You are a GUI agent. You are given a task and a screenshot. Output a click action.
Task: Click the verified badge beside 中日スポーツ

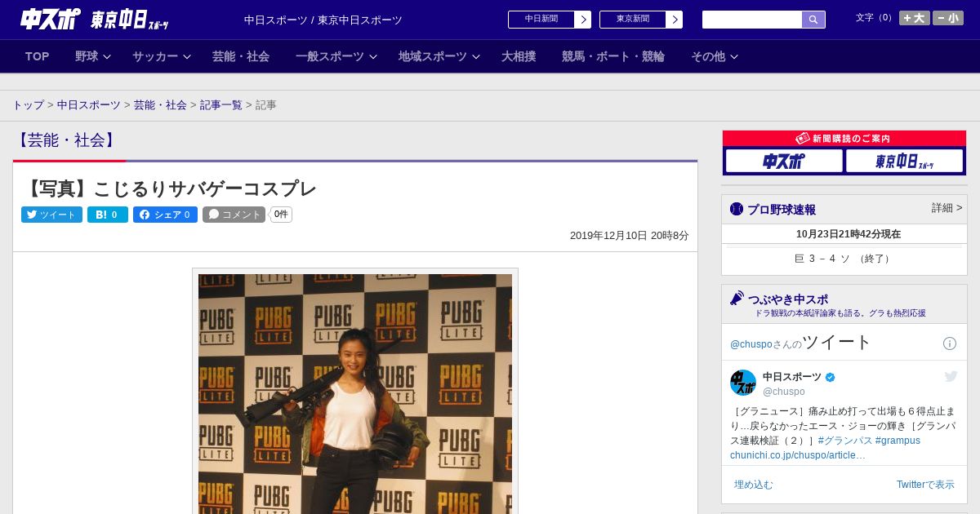[x=831, y=377]
